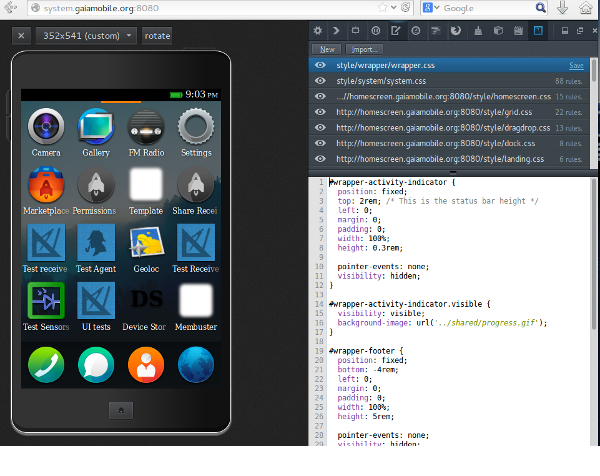The height and width of the screenshot is (476, 600).
Task: Click the Import... button
Action: [363, 49]
